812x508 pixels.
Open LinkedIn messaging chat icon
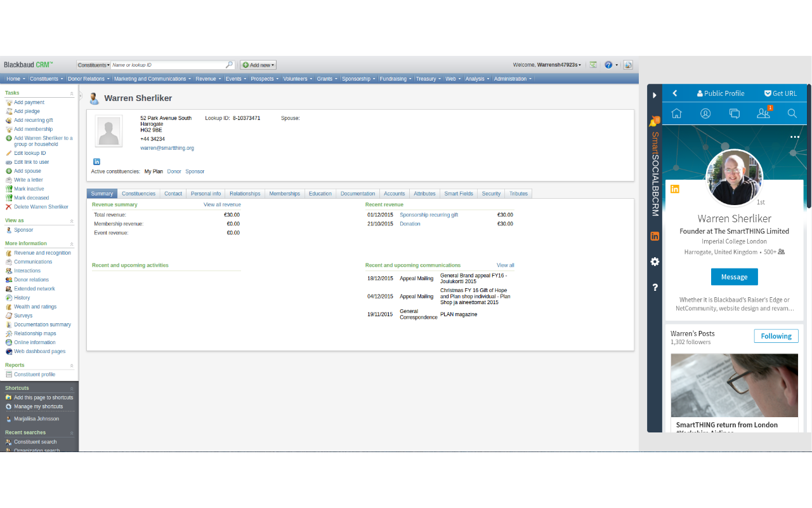(x=735, y=114)
